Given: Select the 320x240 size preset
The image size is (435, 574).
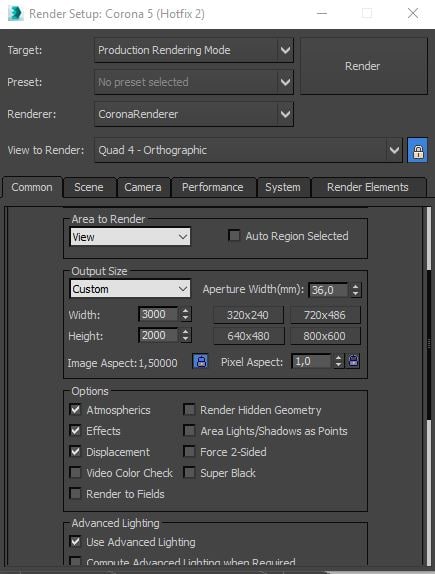Looking at the screenshot, I should coord(248,315).
